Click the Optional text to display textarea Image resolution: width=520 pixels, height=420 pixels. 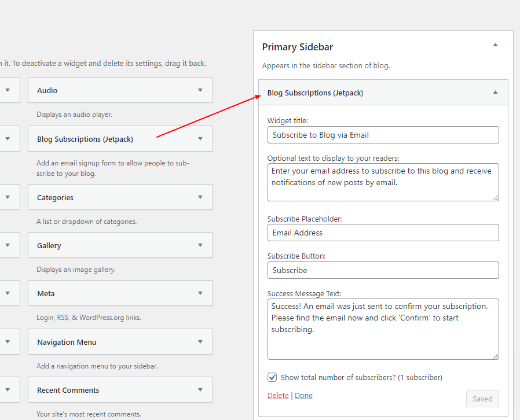click(x=383, y=182)
